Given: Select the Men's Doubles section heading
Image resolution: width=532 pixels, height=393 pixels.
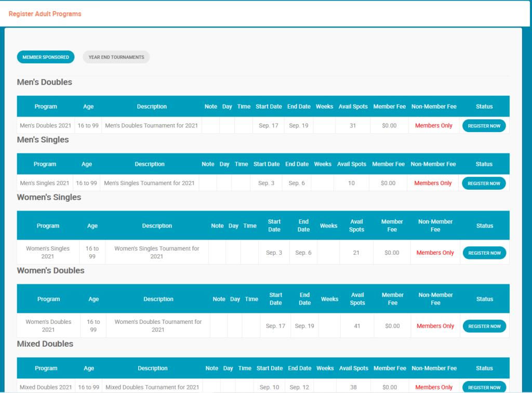Looking at the screenshot, I should (45, 82).
